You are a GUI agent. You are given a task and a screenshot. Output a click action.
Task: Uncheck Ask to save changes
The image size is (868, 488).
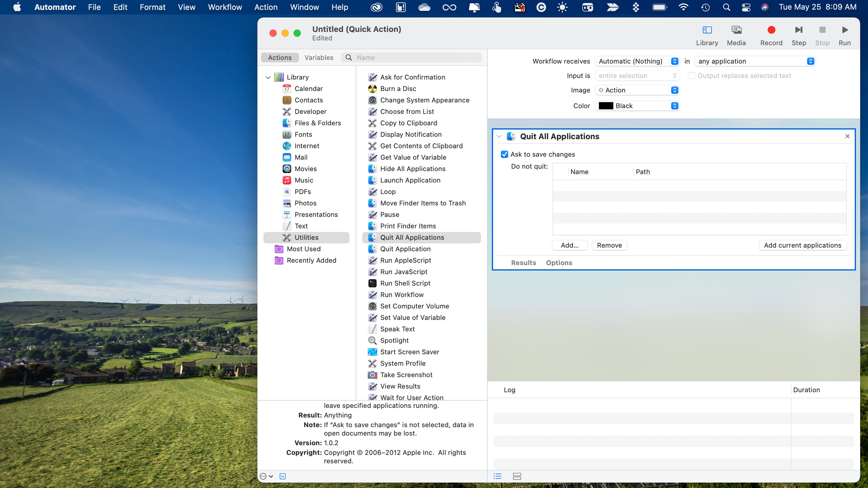505,154
